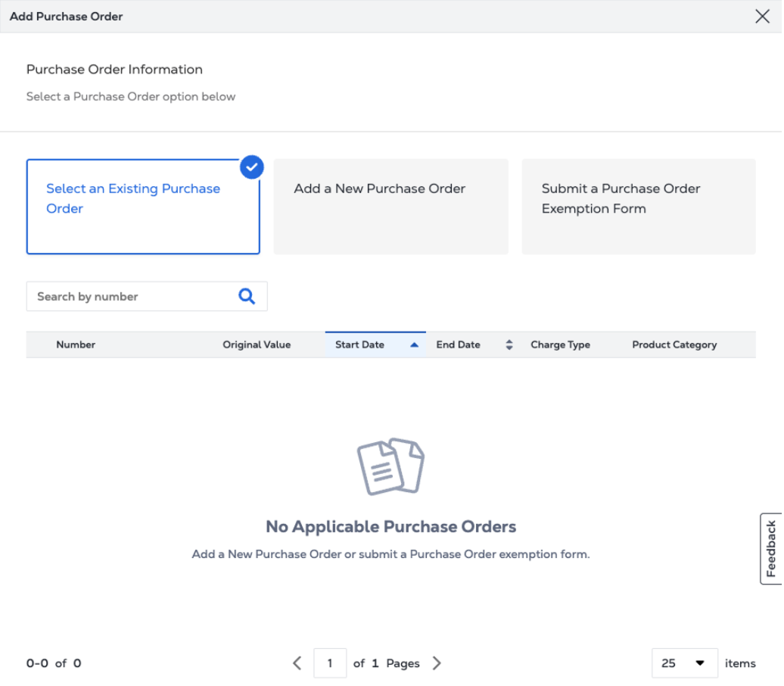Click the blue checkmark badge icon
The image size is (784, 686).
point(251,167)
